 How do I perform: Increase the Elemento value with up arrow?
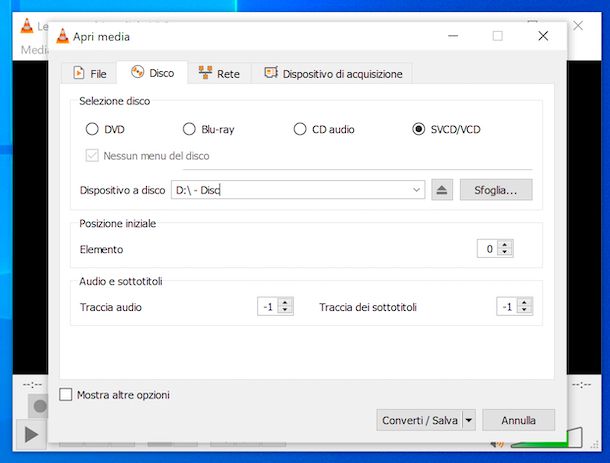point(505,245)
